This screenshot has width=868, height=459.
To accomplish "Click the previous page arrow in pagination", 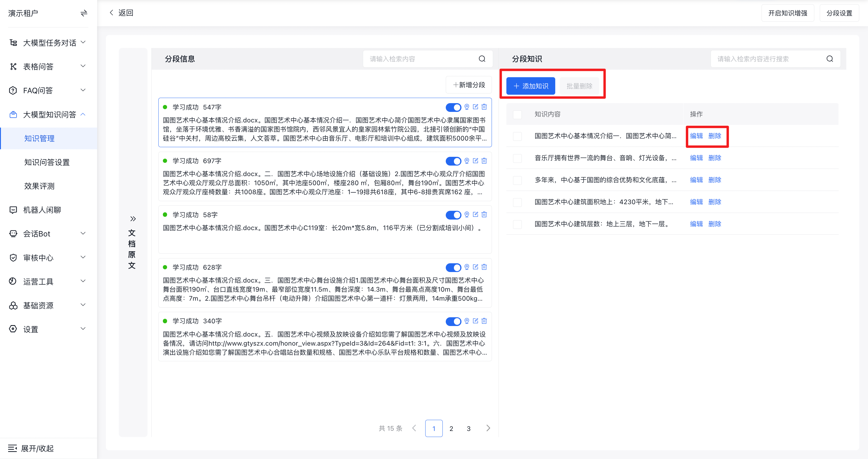I will [x=414, y=428].
